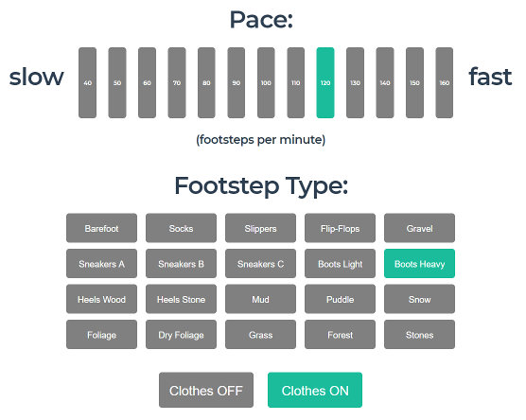Select the 60 pace bar
The image size is (526, 420).
[x=147, y=83]
